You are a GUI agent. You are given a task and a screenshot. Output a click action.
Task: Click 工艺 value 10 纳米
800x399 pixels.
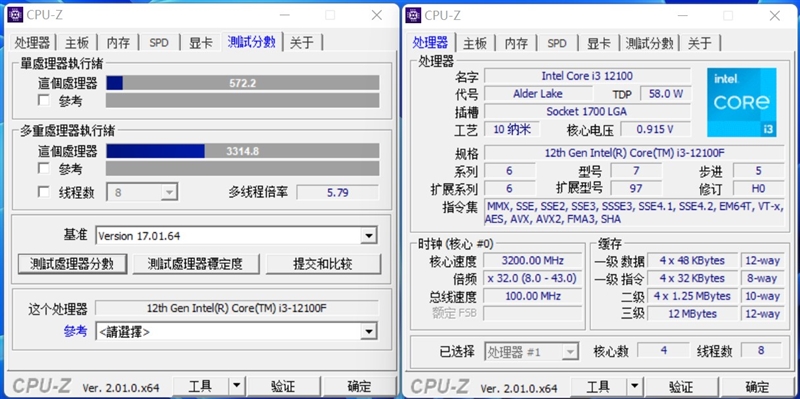point(512,129)
